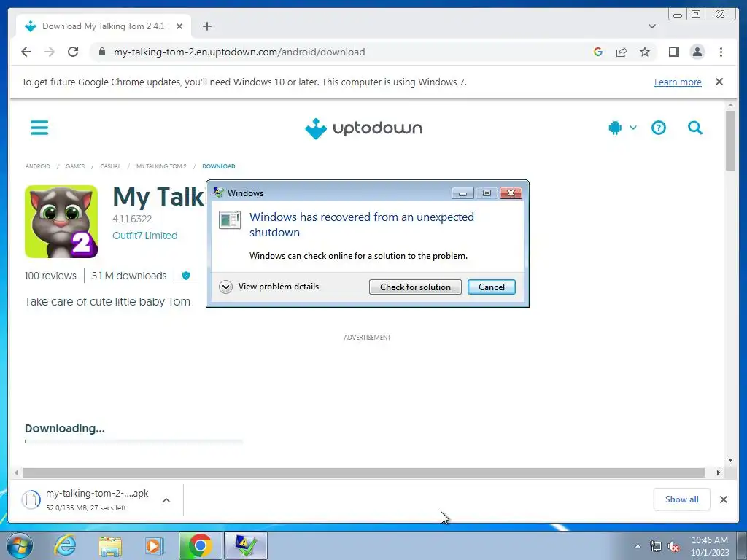Launch Internet Explorer from taskbar
Image resolution: width=747 pixels, height=560 pixels.
pyautogui.click(x=65, y=545)
